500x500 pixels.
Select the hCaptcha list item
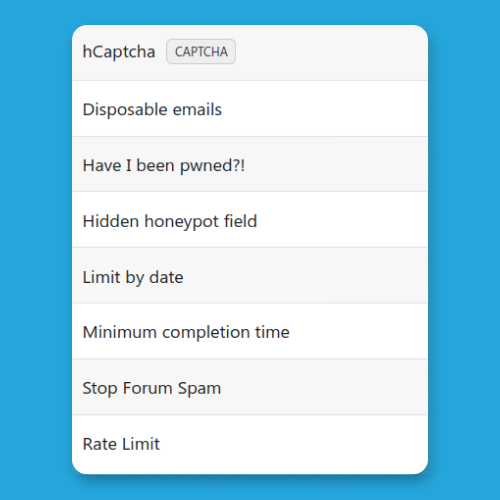[x=250, y=53]
